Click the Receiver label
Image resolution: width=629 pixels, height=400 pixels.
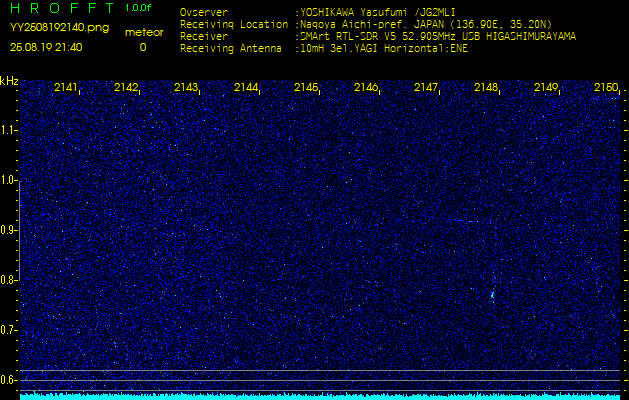pyautogui.click(x=204, y=37)
